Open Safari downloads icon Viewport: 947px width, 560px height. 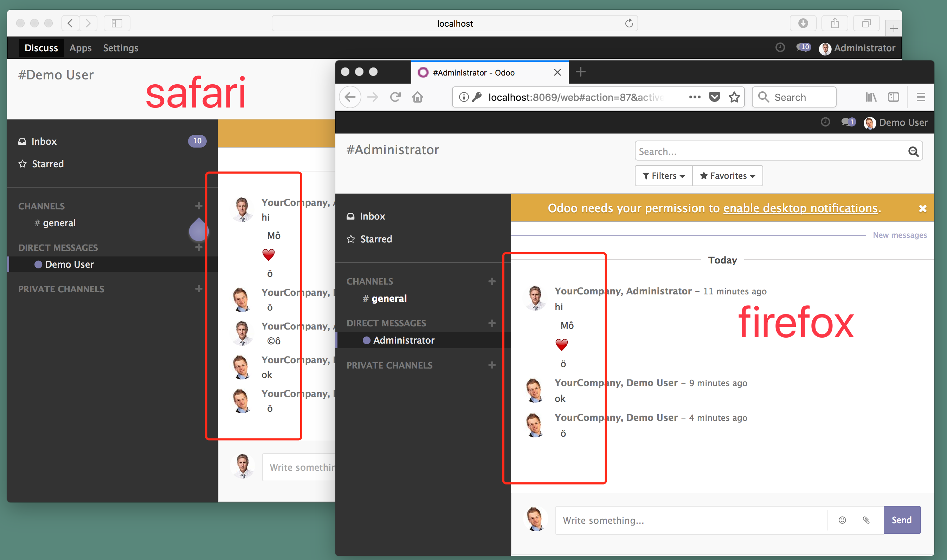(x=803, y=23)
